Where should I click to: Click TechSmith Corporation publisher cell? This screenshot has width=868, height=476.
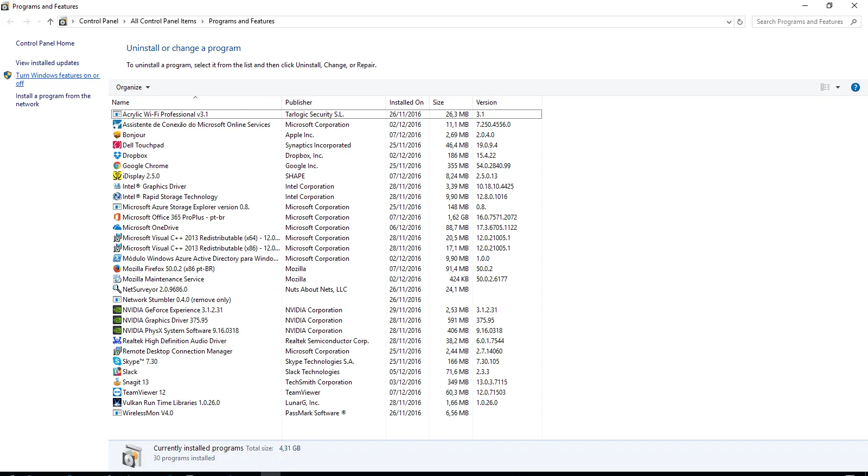[318, 382]
